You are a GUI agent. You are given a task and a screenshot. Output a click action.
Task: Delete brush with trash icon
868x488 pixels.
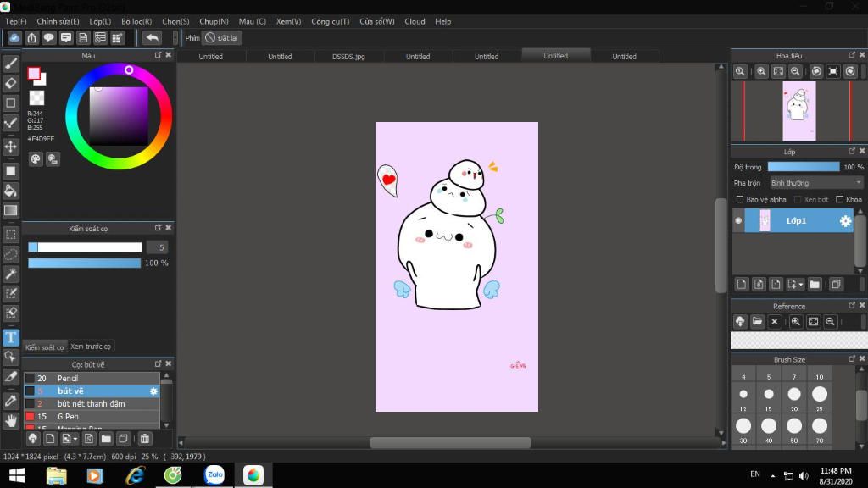pos(144,439)
